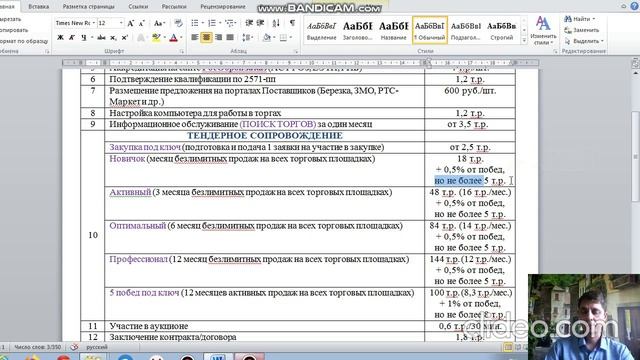Open the shading color dropdown arrow

click(x=274, y=38)
